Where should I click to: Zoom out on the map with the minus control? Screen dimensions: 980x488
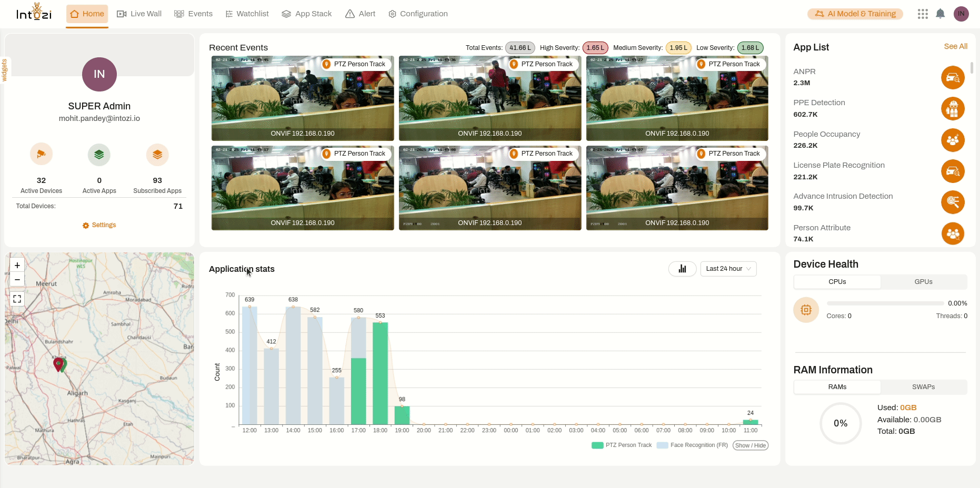[x=17, y=279]
